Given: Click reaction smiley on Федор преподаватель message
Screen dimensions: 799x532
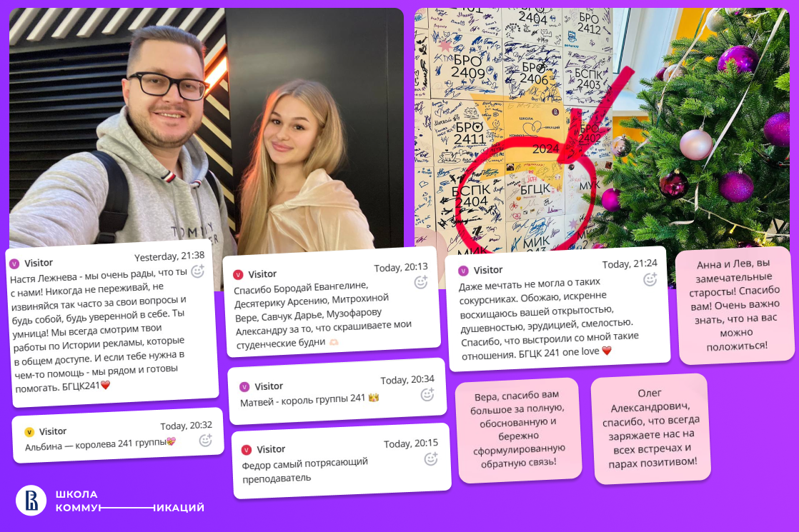Looking at the screenshot, I should tap(431, 458).
